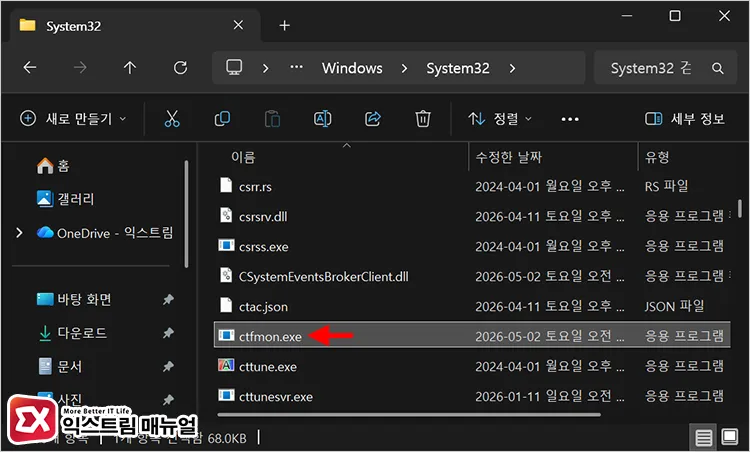Click the System32 search box
Screen dimensions: 750x452
pyautogui.click(x=665, y=68)
